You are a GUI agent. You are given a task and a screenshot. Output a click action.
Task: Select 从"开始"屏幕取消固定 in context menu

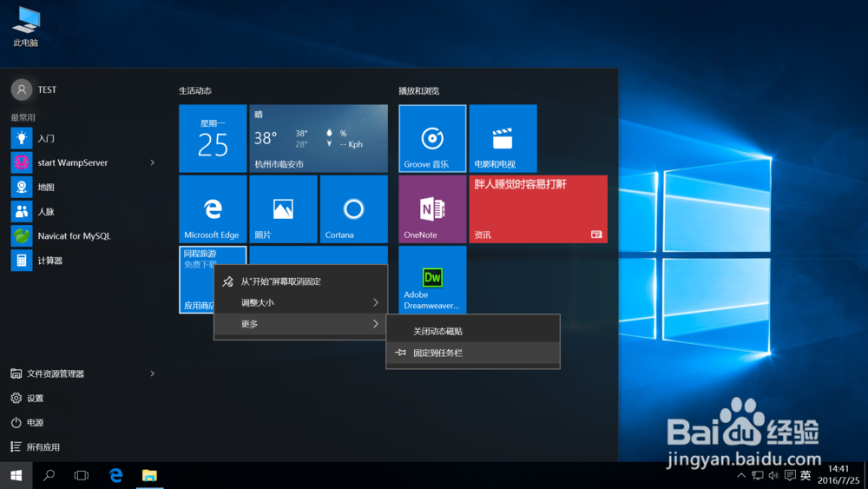(x=300, y=281)
